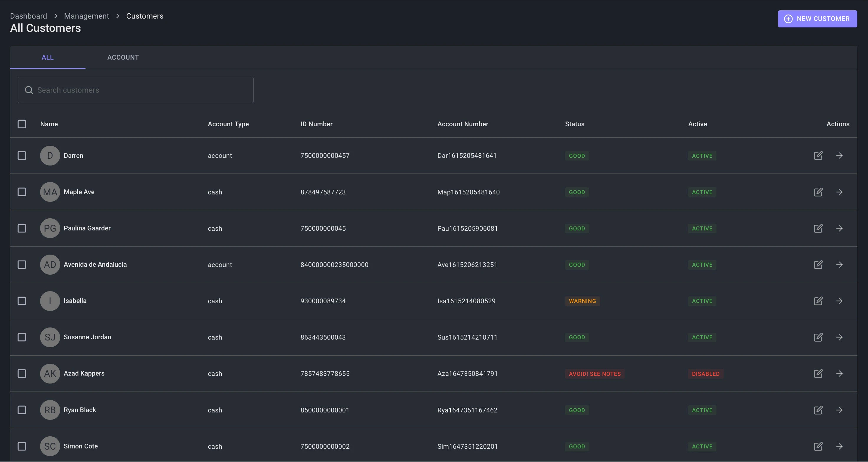Viewport: 868px width, 462px height.
Task: Click arrow icon for Avenida de Andalucía
Action: click(839, 265)
